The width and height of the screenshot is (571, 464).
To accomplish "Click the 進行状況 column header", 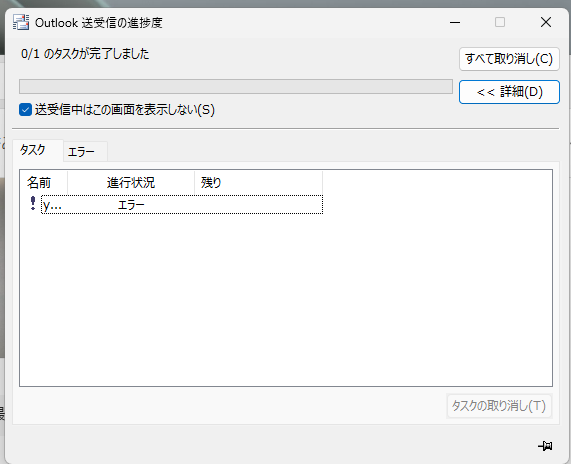I will coord(131,182).
